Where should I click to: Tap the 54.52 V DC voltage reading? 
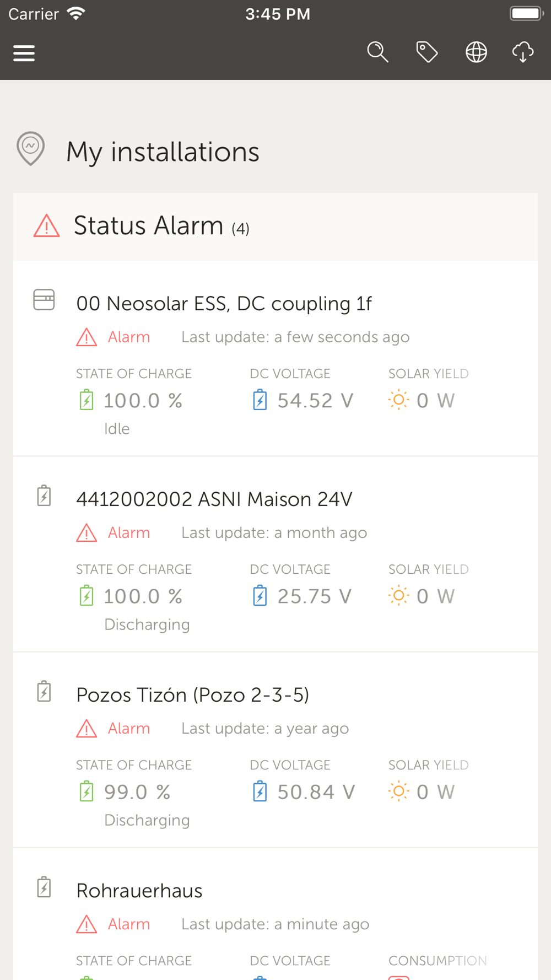coord(315,401)
